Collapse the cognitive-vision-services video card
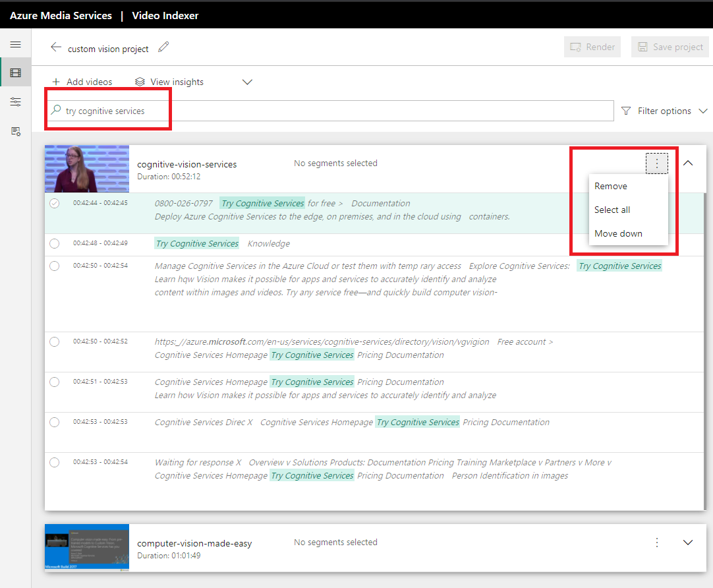 (688, 163)
